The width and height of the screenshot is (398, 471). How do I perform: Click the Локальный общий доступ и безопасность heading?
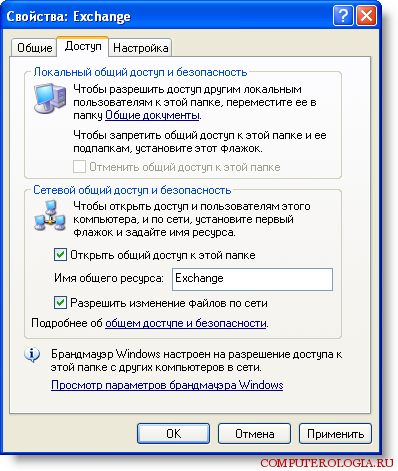point(140,72)
